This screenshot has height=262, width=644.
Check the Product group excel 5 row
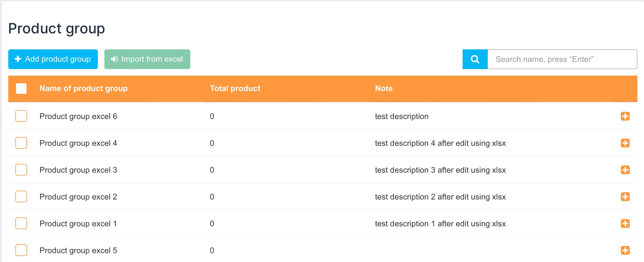point(21,251)
